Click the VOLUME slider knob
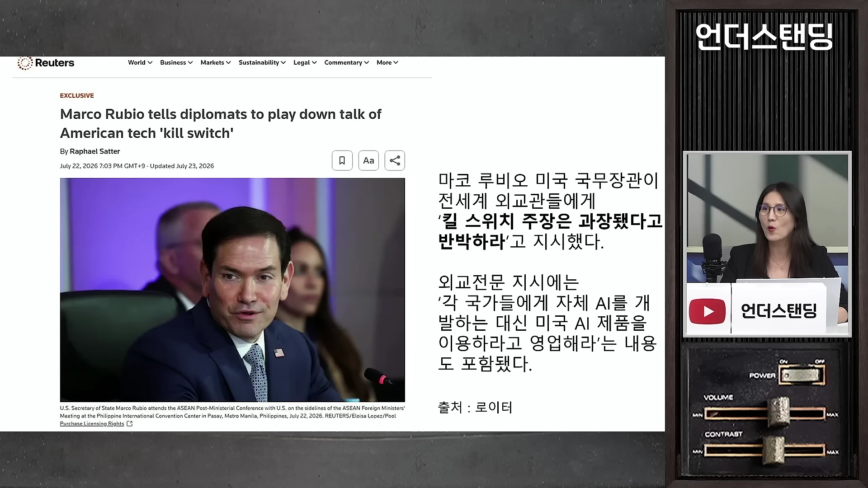Image resolution: width=868 pixels, height=488 pixels. (779, 412)
